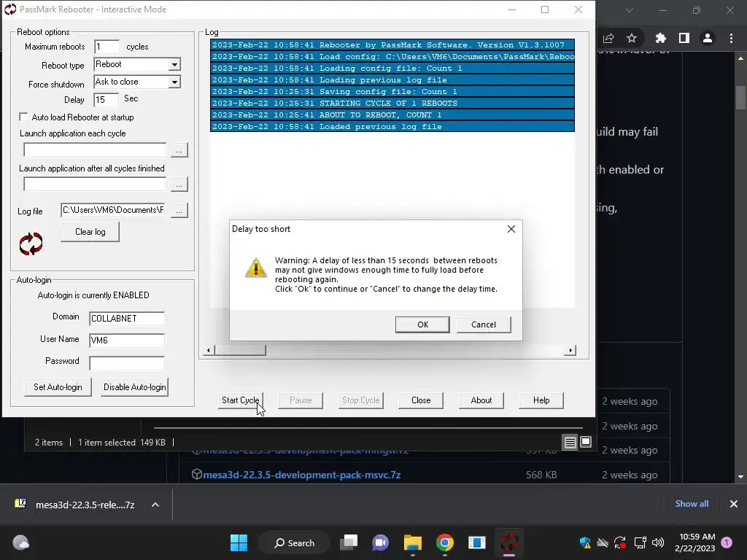Click the Delay seconds input field
The height and width of the screenshot is (560, 747).
click(106, 99)
